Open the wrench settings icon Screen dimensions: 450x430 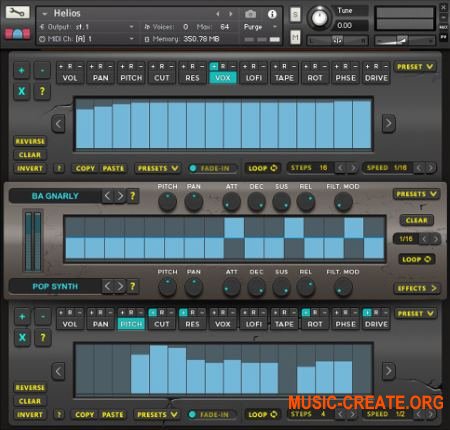(17, 13)
